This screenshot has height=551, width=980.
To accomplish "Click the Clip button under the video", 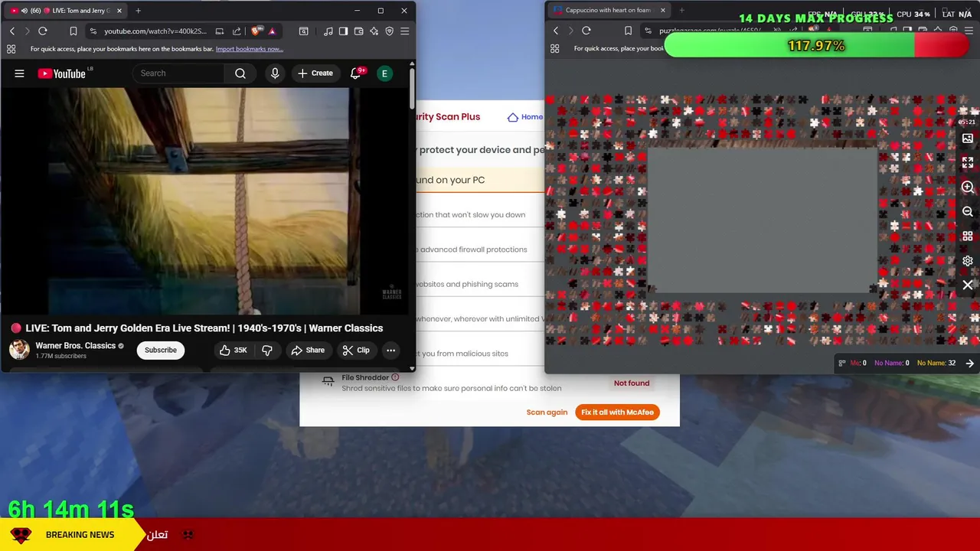I will 356,350.
